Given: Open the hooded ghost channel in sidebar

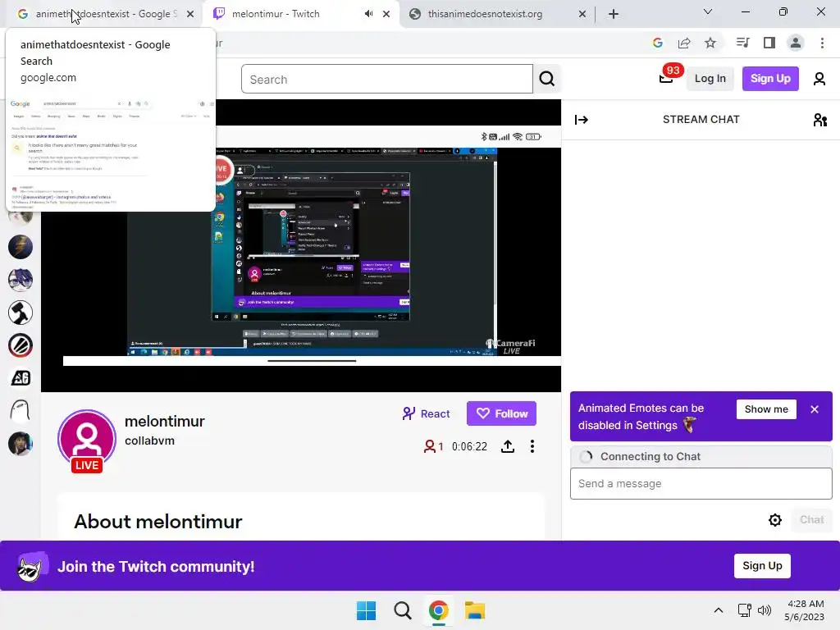Looking at the screenshot, I should pos(21,411).
